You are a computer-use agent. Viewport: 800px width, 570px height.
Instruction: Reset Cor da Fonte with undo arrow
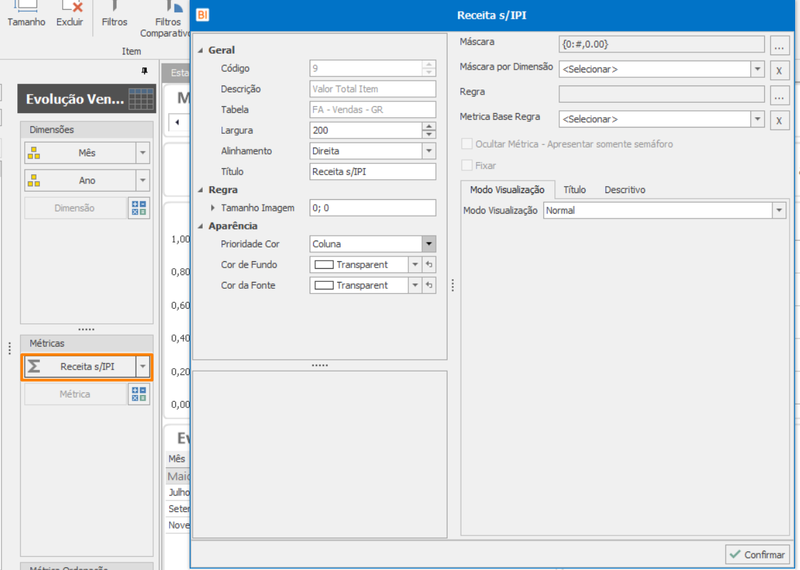click(429, 285)
